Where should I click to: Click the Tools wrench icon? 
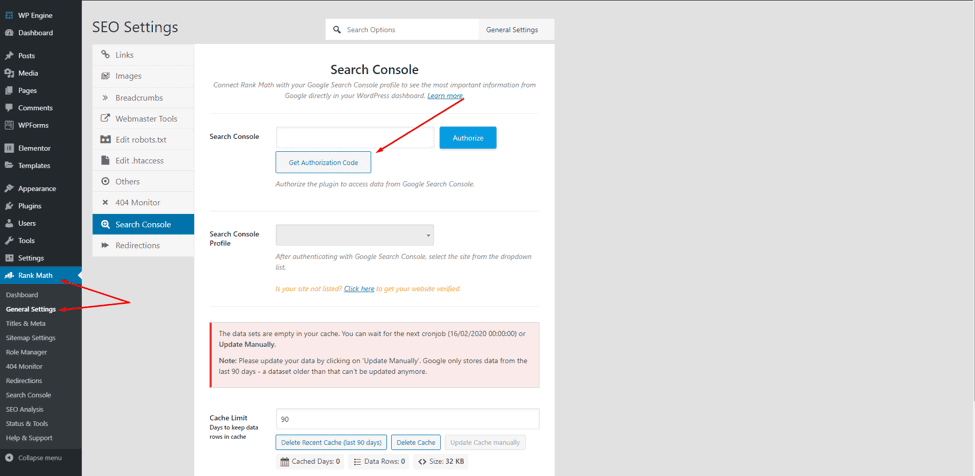[9, 240]
